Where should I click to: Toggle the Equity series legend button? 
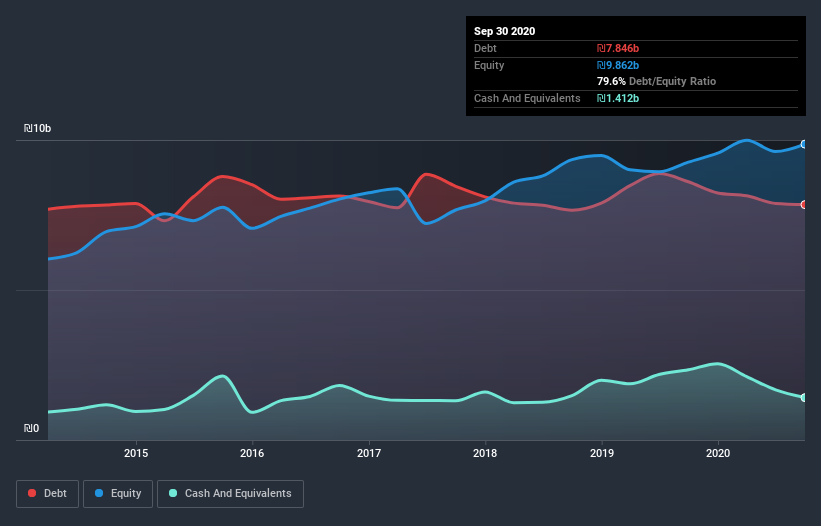118,494
